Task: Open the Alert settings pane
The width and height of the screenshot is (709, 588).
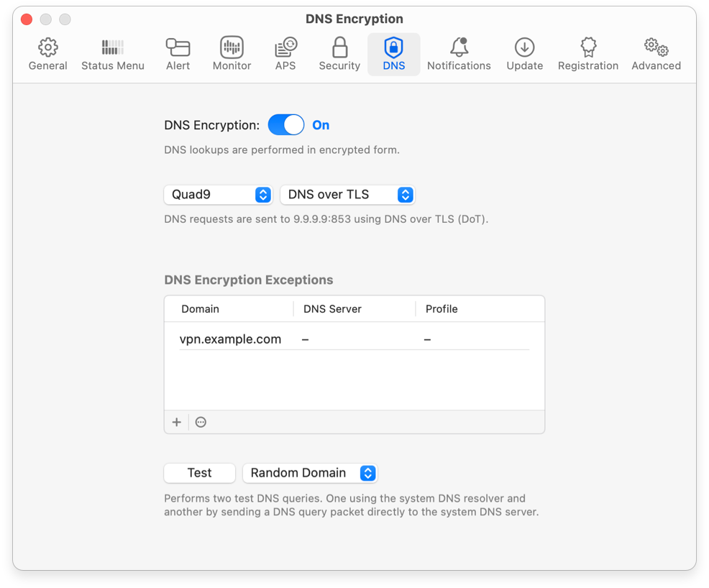Action: coord(178,55)
